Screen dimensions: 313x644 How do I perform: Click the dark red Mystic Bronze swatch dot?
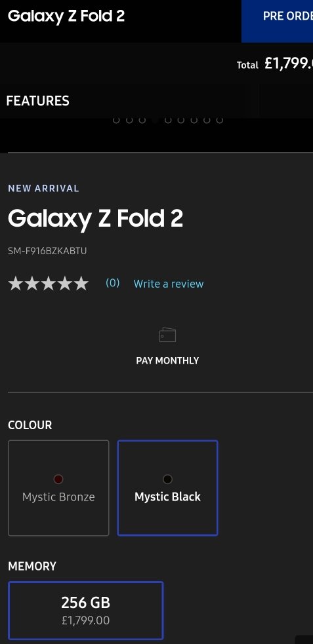58,479
